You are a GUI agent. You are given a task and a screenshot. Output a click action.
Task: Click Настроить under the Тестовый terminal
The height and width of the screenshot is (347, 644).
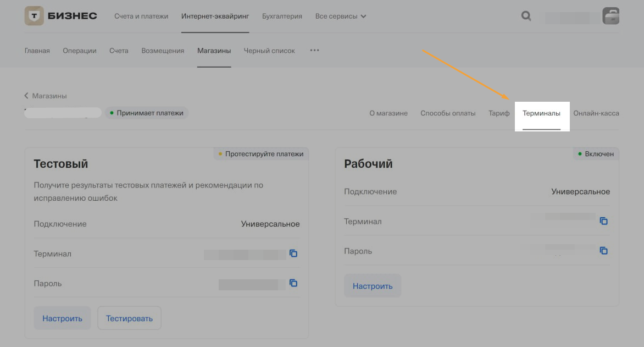pos(62,317)
